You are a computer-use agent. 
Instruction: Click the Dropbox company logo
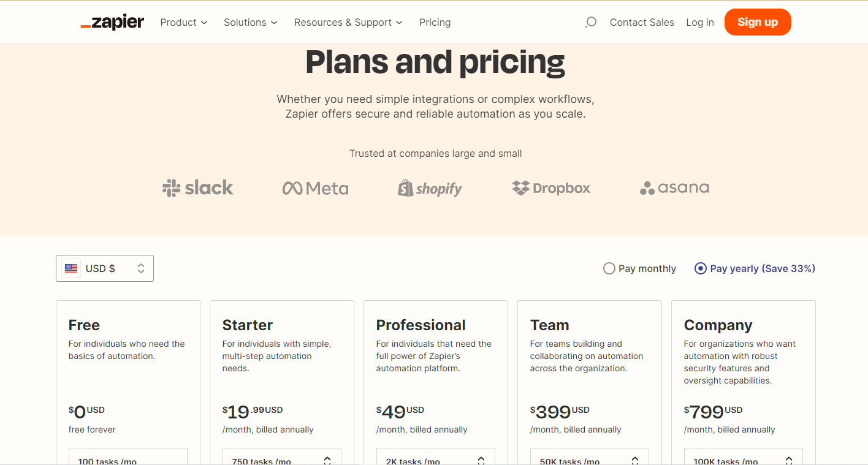coord(551,188)
